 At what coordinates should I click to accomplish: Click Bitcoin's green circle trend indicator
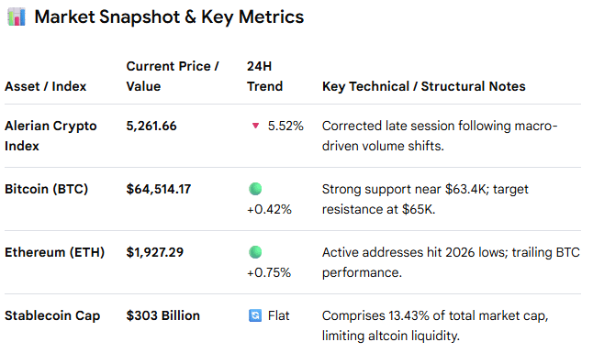[x=255, y=189]
